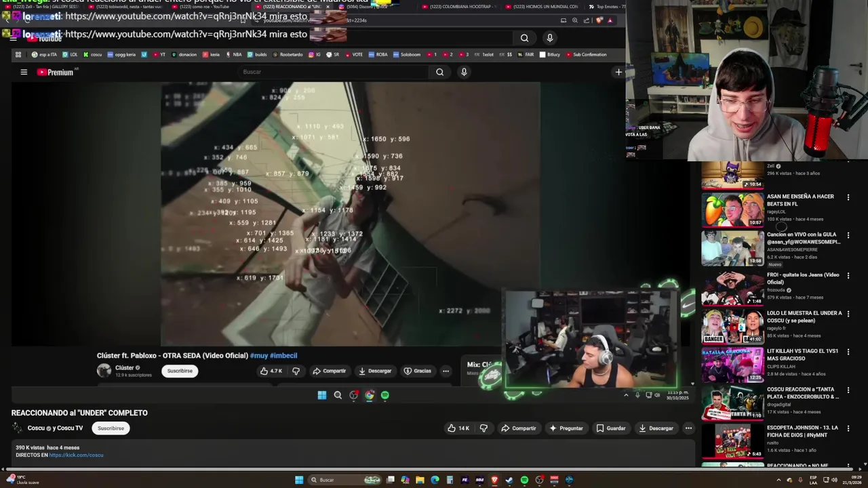Share the OTRA SEDA video via Compartir

330,371
